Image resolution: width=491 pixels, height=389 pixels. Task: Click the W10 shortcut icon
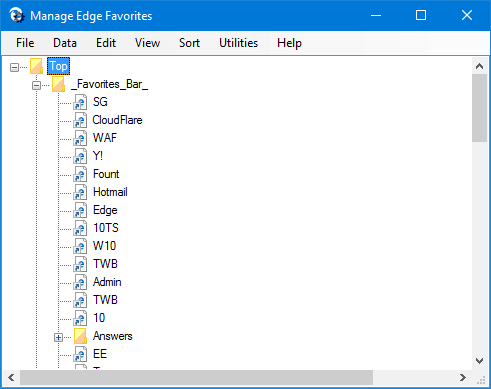80,246
